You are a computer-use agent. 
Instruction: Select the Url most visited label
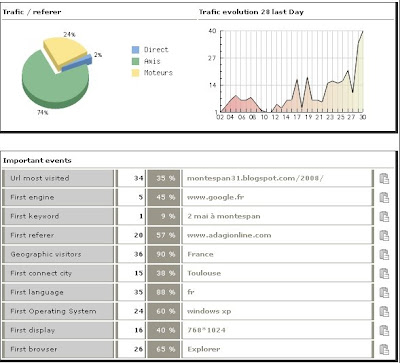tap(40, 178)
